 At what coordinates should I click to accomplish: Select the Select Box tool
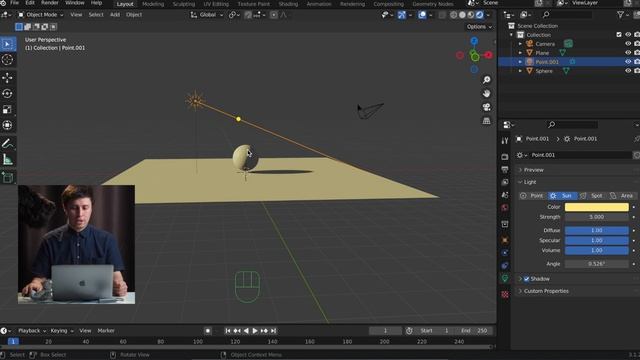(x=7, y=44)
